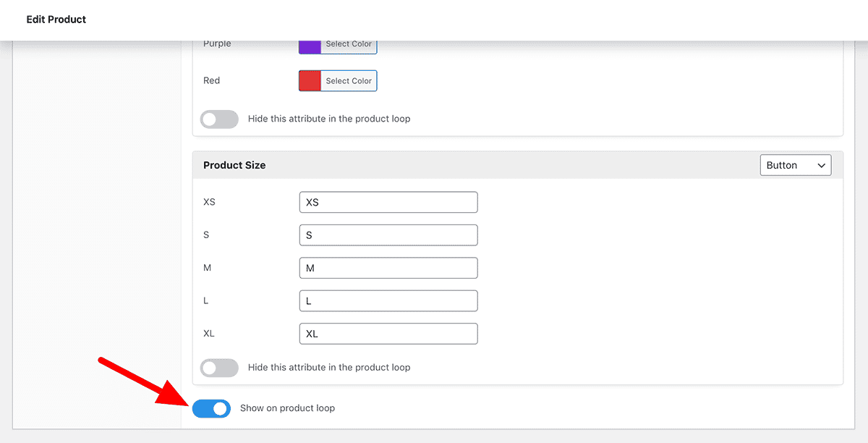Open the Button type dropdown for Product Size
Image resolution: width=868 pixels, height=443 pixels.
[796, 165]
